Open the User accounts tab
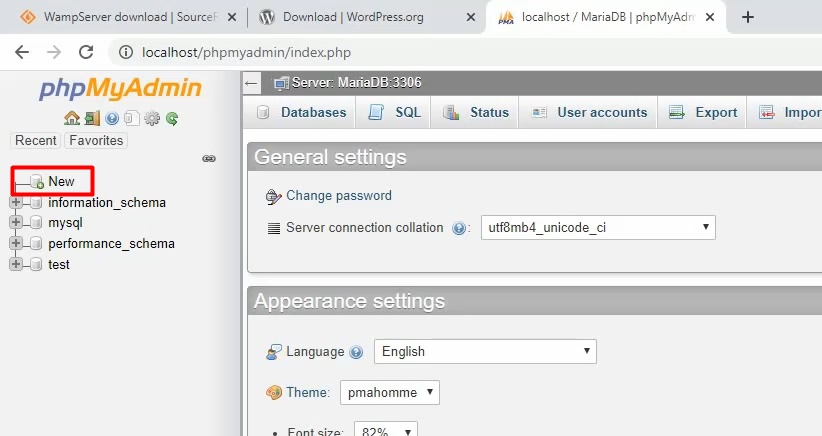This screenshot has width=822, height=436. [x=589, y=112]
